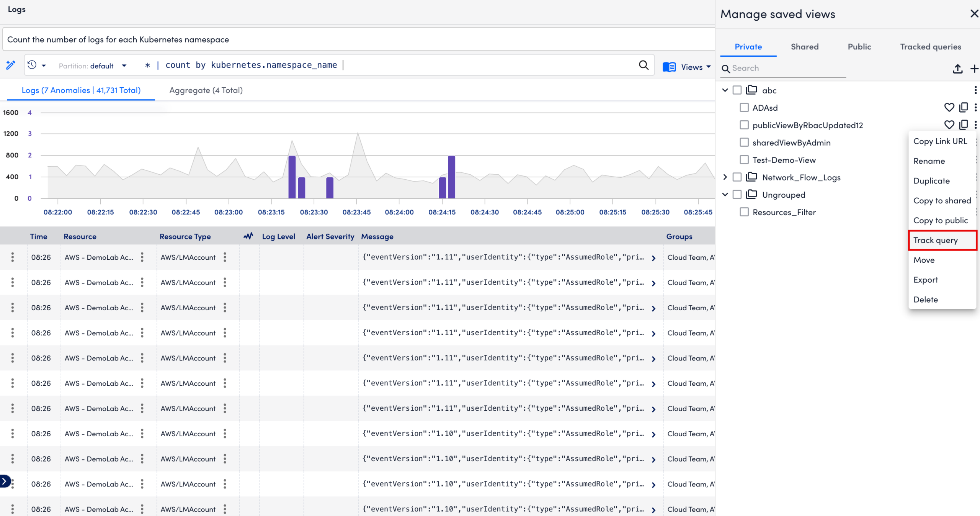Click the anomaly bar near 08:23:30
This screenshot has height=516, width=980.
pos(330,188)
